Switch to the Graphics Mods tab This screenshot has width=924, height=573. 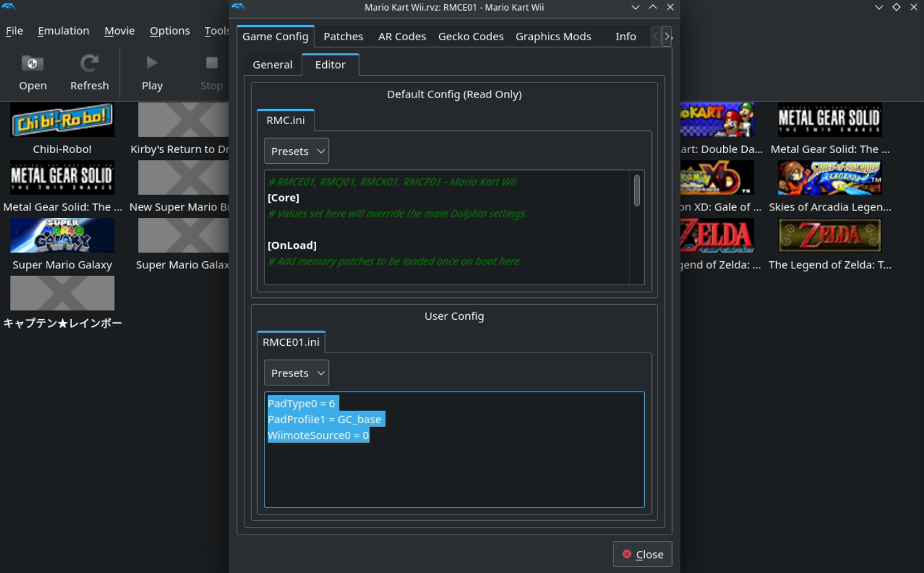(553, 37)
